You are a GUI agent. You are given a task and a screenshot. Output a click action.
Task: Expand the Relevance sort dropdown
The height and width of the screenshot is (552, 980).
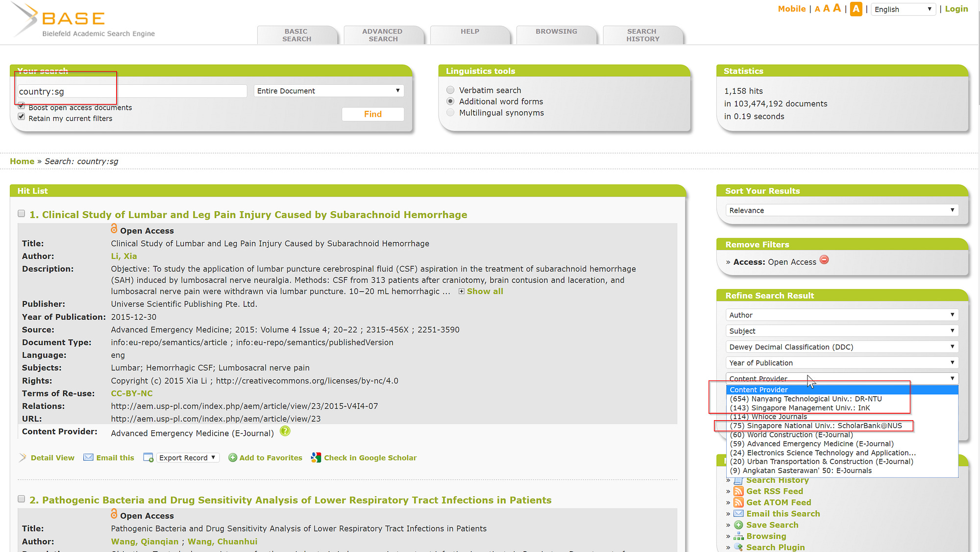tap(841, 210)
